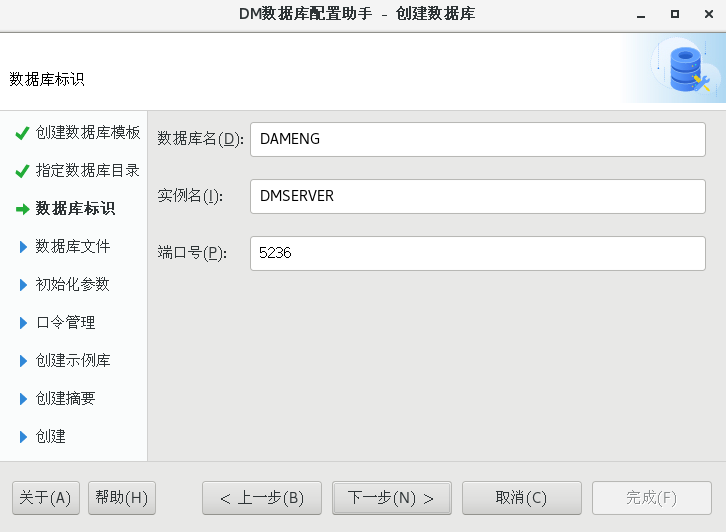Click the blue triangle beside 创建示例库
The width and height of the screenshot is (726, 532).
[23, 361]
